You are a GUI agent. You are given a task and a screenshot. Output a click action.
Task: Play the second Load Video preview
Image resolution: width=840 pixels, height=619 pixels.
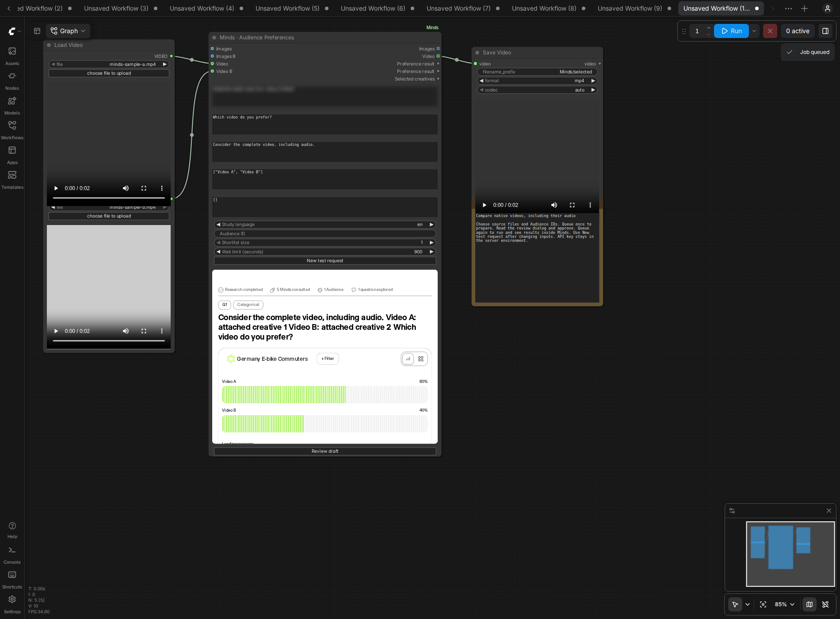pyautogui.click(x=56, y=331)
